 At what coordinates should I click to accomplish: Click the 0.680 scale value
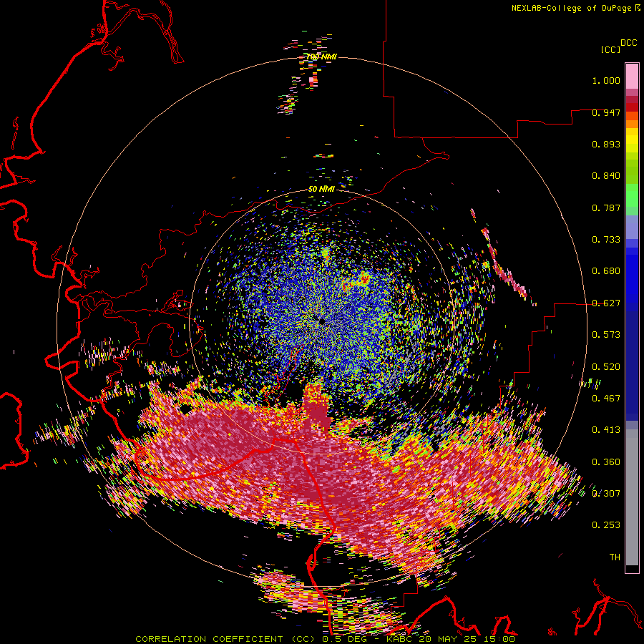(606, 271)
